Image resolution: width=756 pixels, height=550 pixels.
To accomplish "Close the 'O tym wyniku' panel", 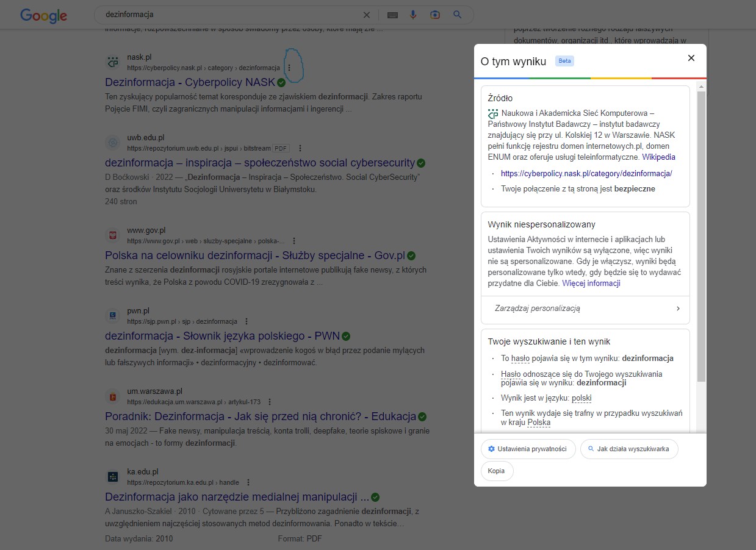I will coord(691,58).
